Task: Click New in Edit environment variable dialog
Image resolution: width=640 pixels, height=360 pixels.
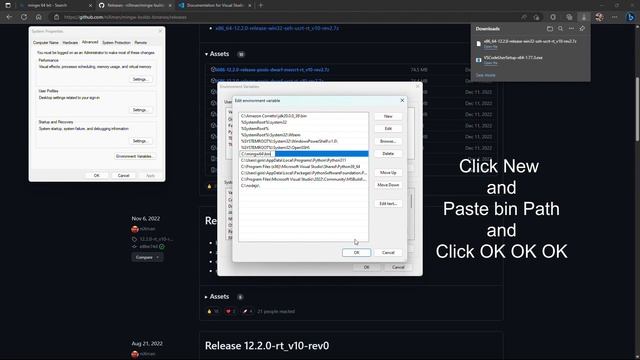Action: [388, 116]
